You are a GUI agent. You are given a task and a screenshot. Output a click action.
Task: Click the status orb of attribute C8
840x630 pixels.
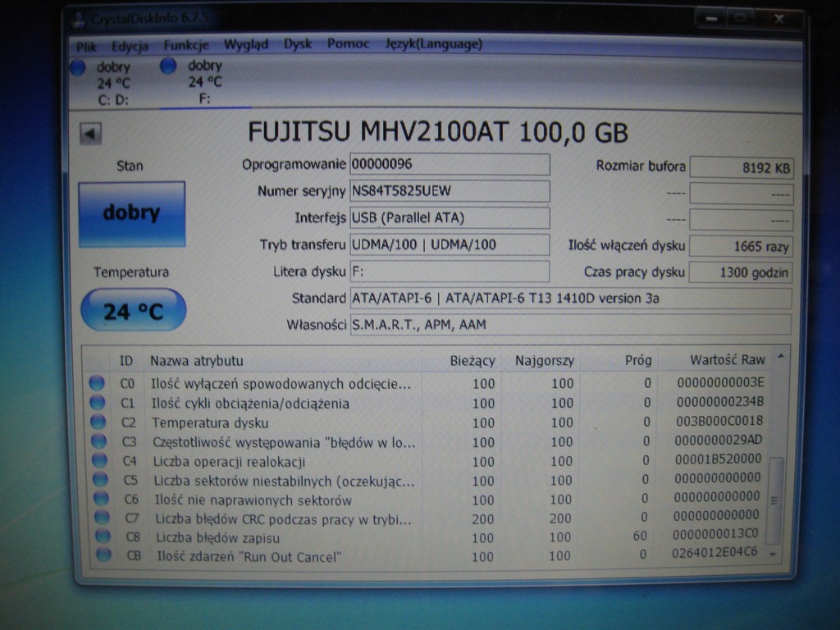pos(103,536)
